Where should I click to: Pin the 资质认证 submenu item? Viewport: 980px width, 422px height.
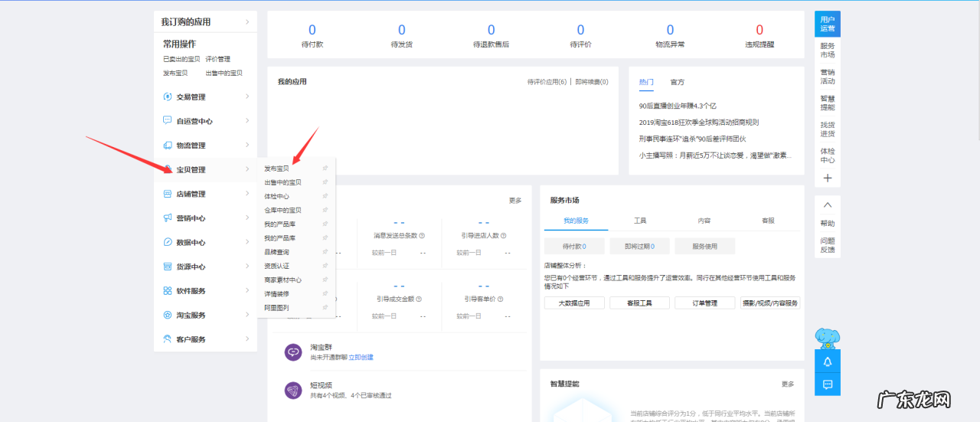pyautogui.click(x=325, y=266)
